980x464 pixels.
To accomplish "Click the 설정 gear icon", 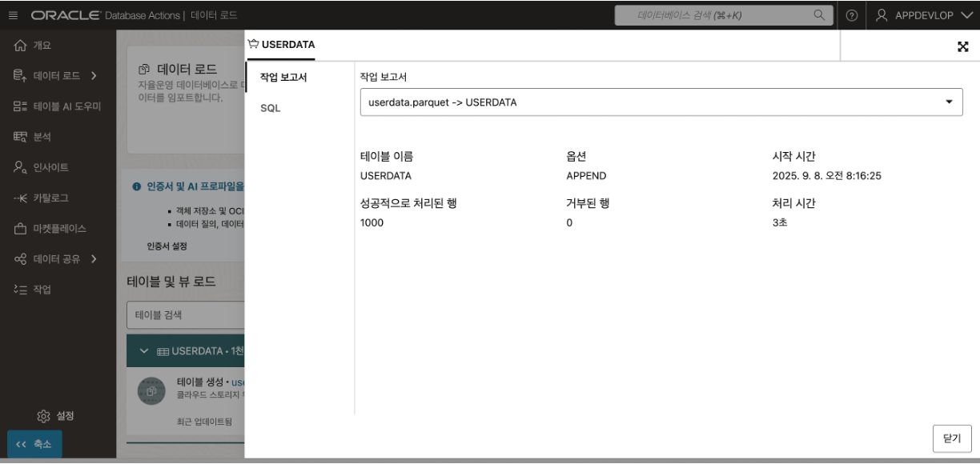I will point(44,416).
